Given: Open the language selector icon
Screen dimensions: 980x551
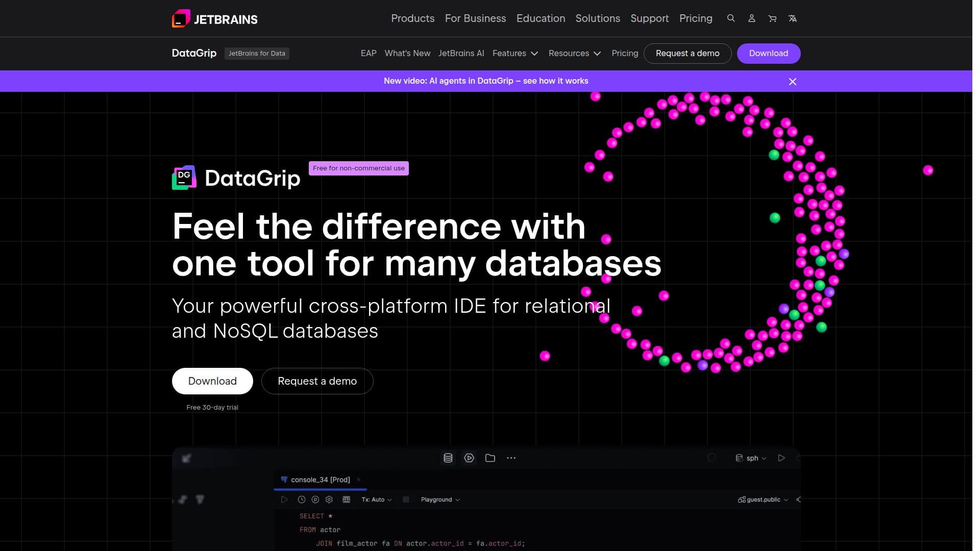Looking at the screenshot, I should (x=793, y=18).
